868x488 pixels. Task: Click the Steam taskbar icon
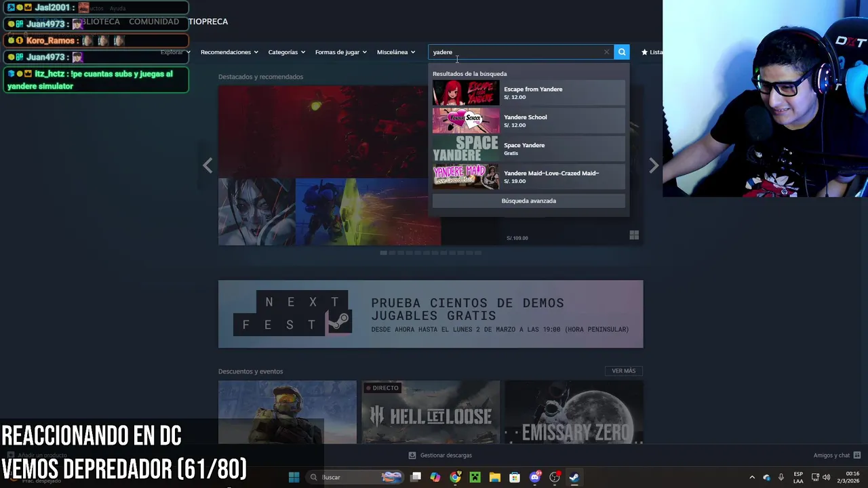[574, 477]
